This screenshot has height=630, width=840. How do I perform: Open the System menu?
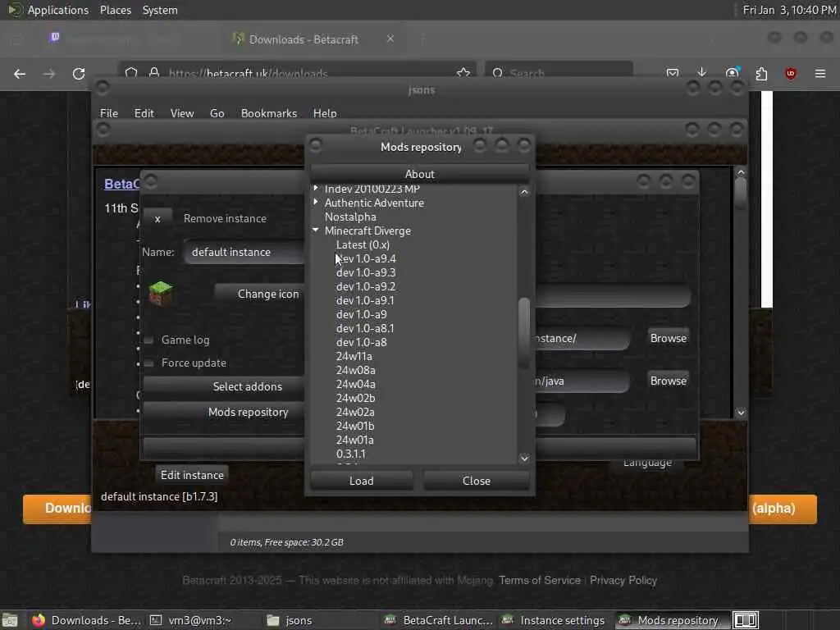[160, 10]
